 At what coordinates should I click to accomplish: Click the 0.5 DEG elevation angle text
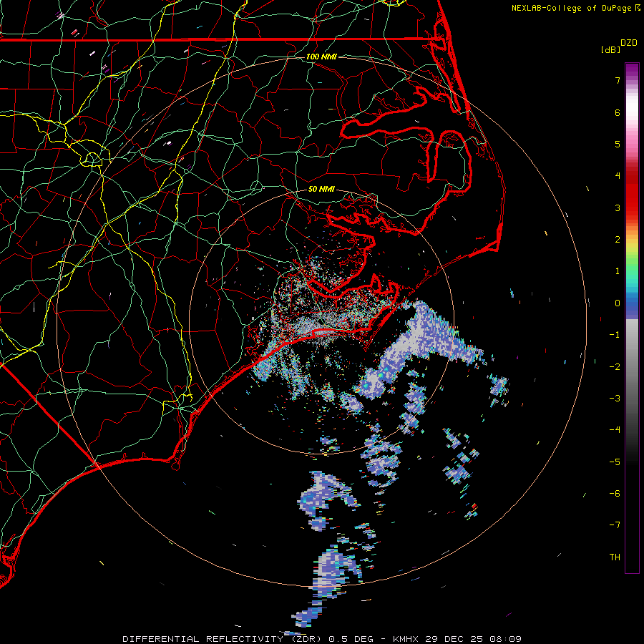(351, 639)
